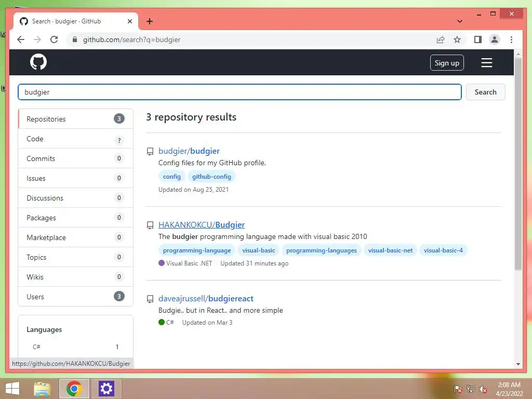Click the Chrome icon in the taskbar

pyautogui.click(x=74, y=389)
